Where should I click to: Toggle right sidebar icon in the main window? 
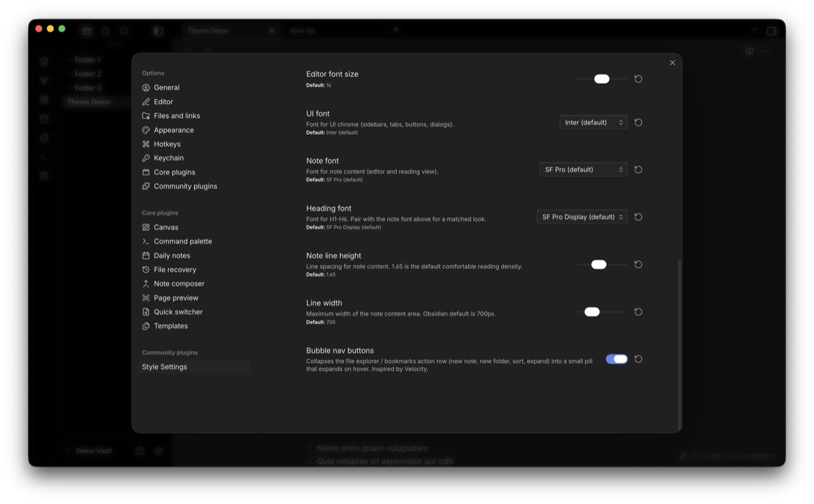[x=771, y=31]
